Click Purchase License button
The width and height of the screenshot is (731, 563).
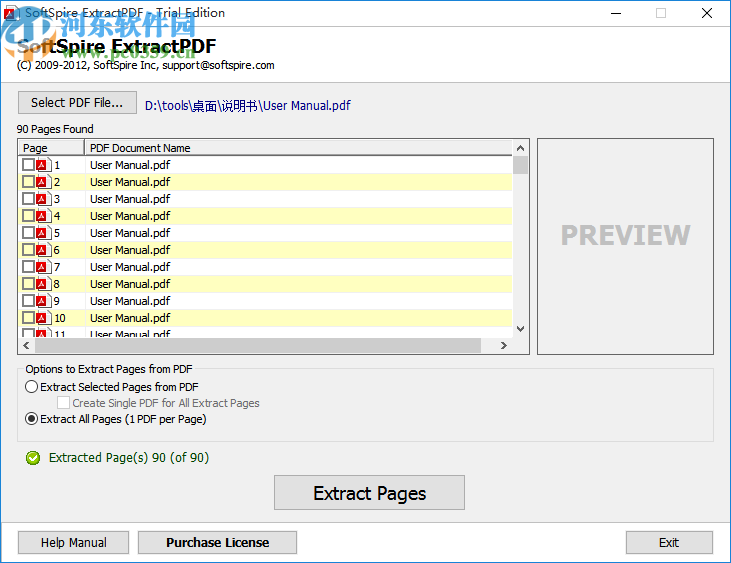point(217,542)
